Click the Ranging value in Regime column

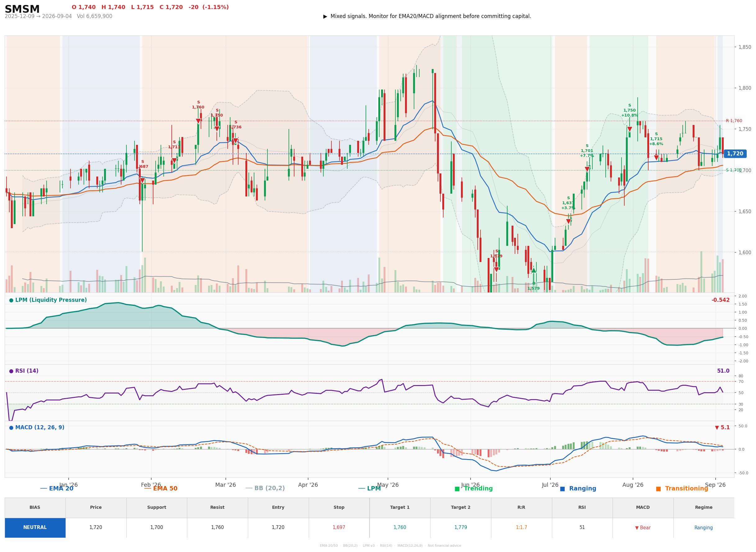704,528
